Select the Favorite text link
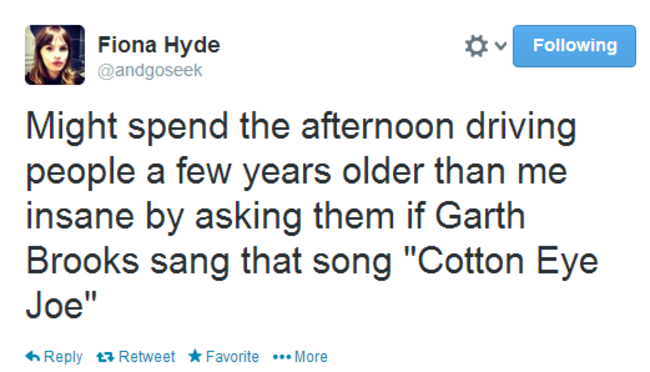 point(232,357)
